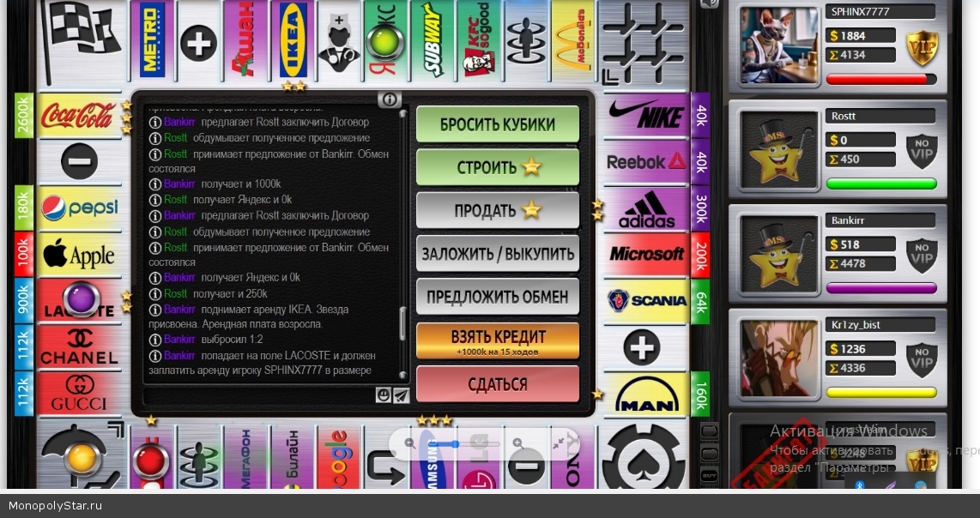Select the KFC board tile
This screenshot has height=518, width=980.
coord(479,40)
